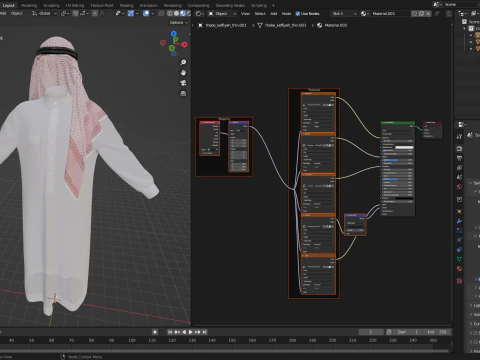Jump to start frame playback button
Viewport: 480px width, 360px height.
click(170, 332)
